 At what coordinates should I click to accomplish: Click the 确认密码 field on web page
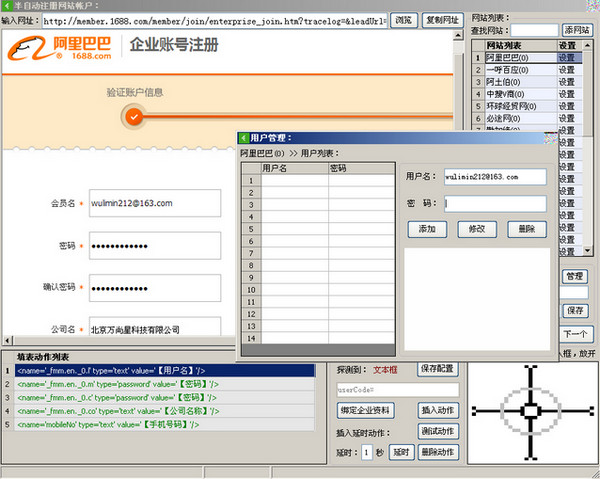[x=155, y=288]
